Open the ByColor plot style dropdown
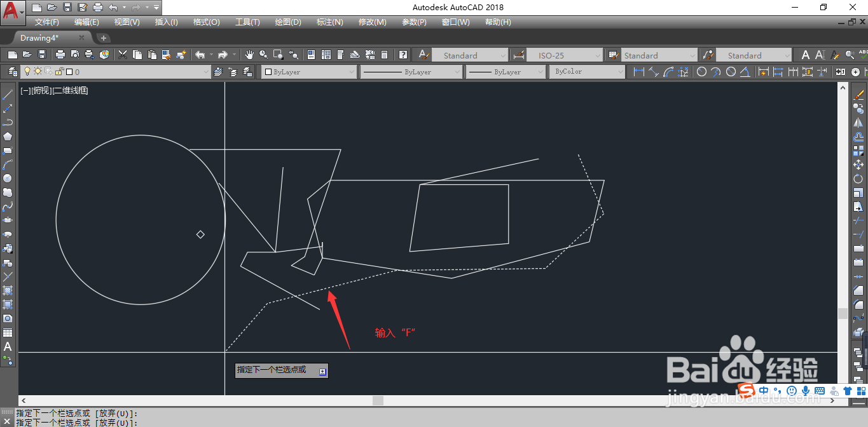The height and width of the screenshot is (427, 868). click(x=587, y=72)
